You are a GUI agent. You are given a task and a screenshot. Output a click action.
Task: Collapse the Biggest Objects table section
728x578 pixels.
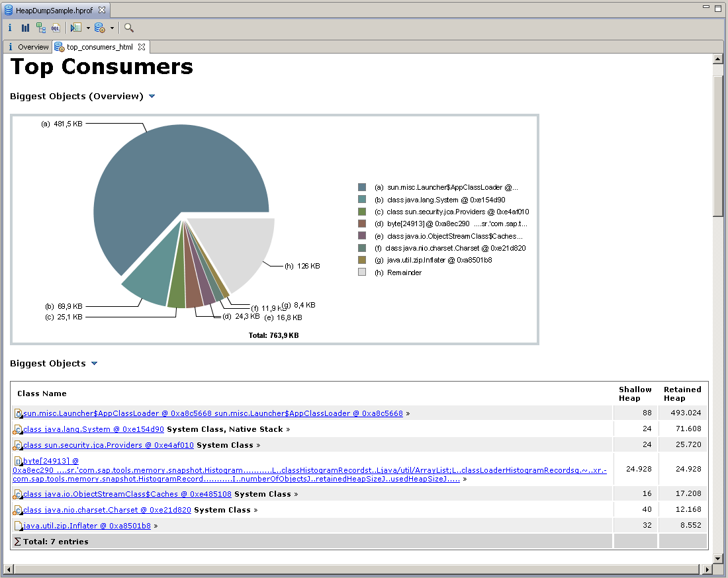(93, 363)
